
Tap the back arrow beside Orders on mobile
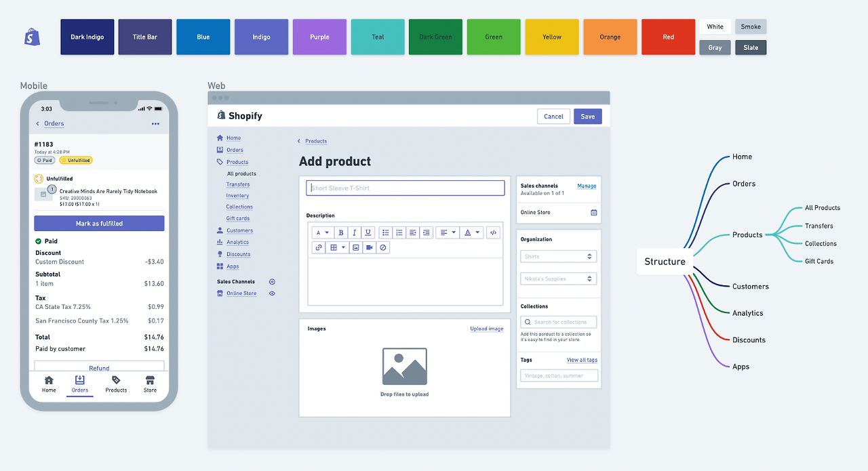coord(38,124)
